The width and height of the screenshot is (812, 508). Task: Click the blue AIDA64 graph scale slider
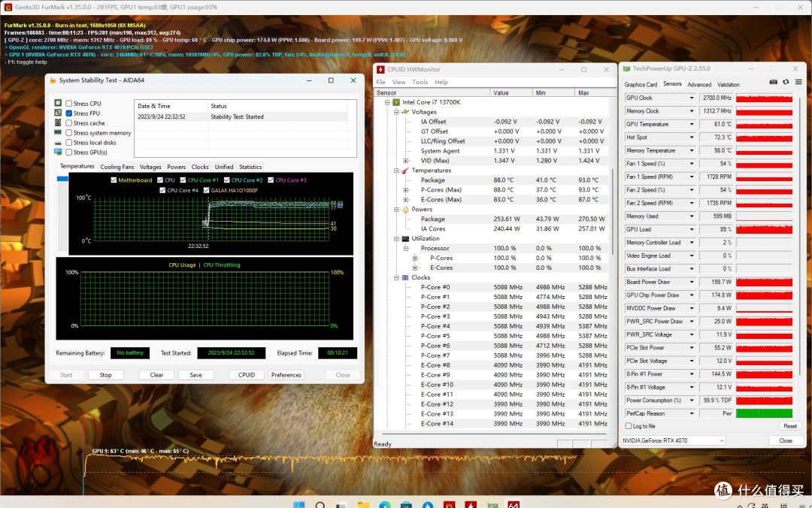62,179
